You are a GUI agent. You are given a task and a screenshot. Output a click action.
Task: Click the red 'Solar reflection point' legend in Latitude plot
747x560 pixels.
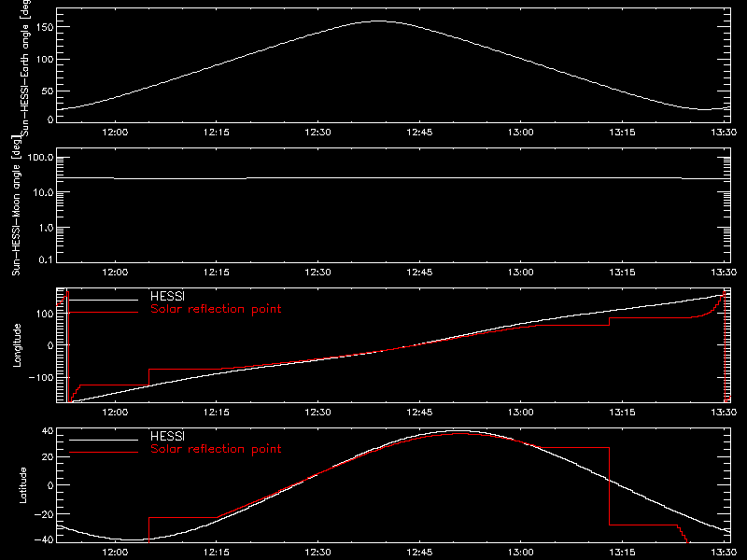tap(216, 449)
